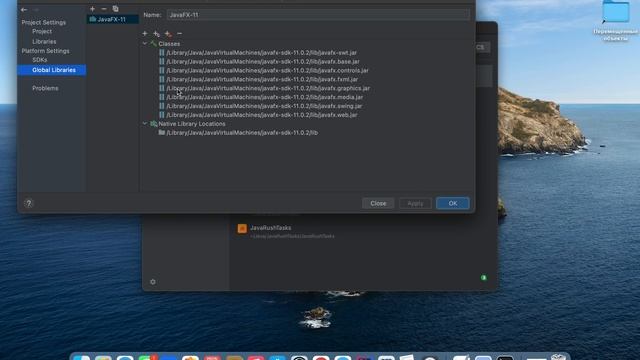Click the Project Settings heading
Image resolution: width=640 pixels, height=360 pixels.
pos(44,22)
